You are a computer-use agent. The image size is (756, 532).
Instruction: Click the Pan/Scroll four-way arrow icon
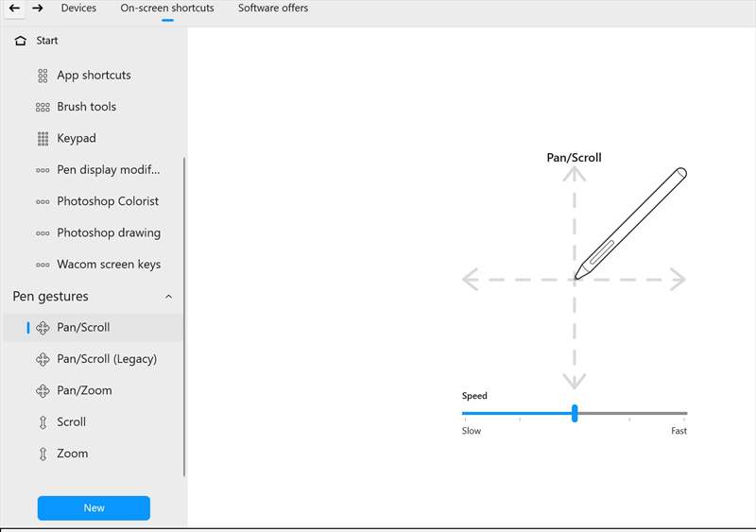tap(43, 328)
